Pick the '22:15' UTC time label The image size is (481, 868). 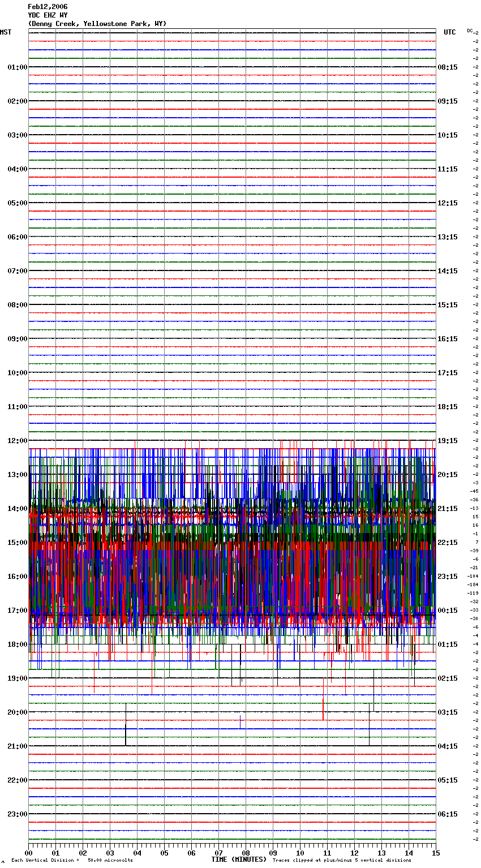(x=448, y=543)
